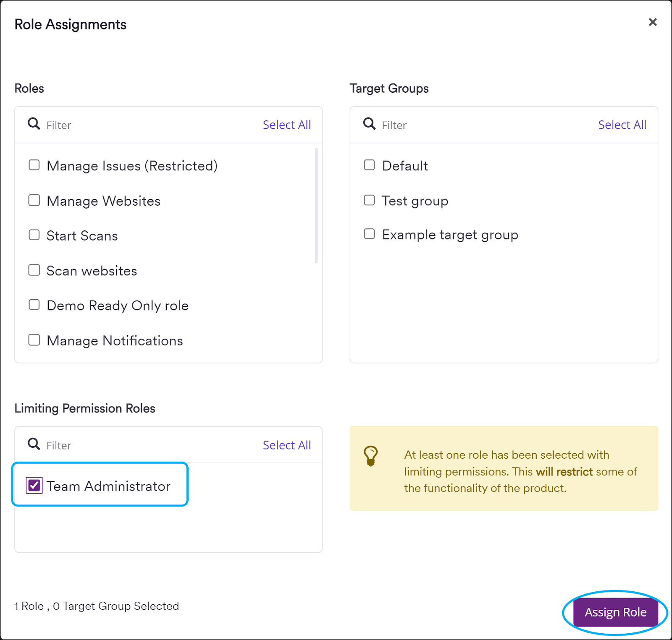This screenshot has width=672, height=640.
Task: Check the Demo Ready Only role
Action: point(34,305)
